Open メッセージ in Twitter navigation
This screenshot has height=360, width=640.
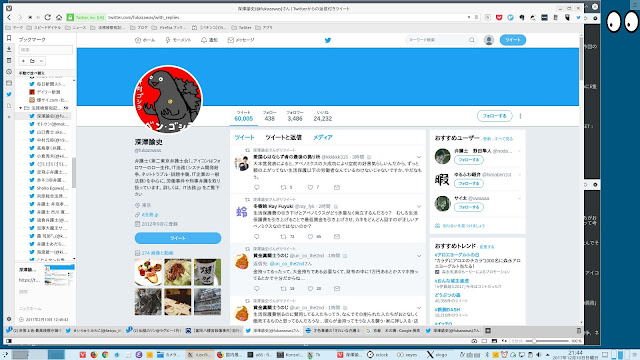pos(241,40)
